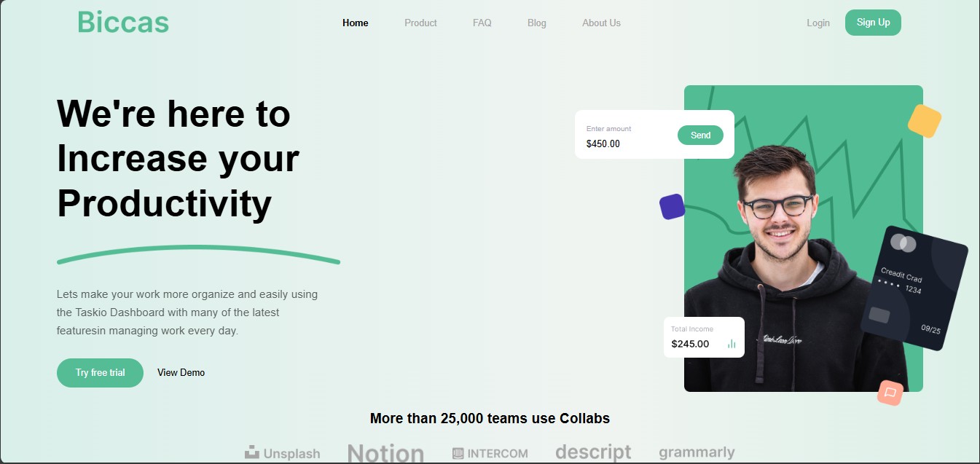Navigate to the Product page
Viewport: 980px width, 464px height.
[x=420, y=23]
